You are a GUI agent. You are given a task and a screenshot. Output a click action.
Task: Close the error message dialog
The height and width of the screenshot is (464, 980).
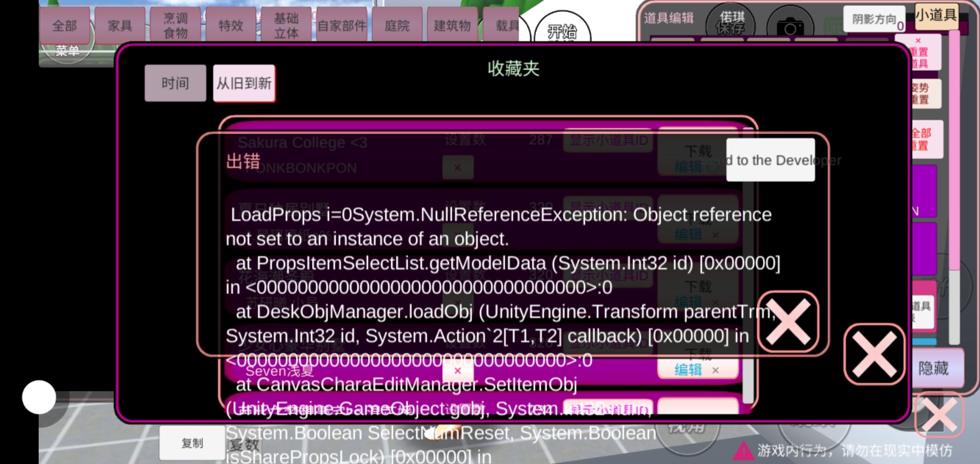coord(787,321)
